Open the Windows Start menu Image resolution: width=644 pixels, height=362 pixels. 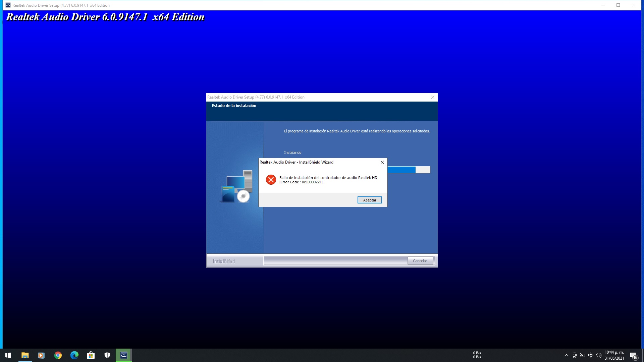click(x=8, y=355)
